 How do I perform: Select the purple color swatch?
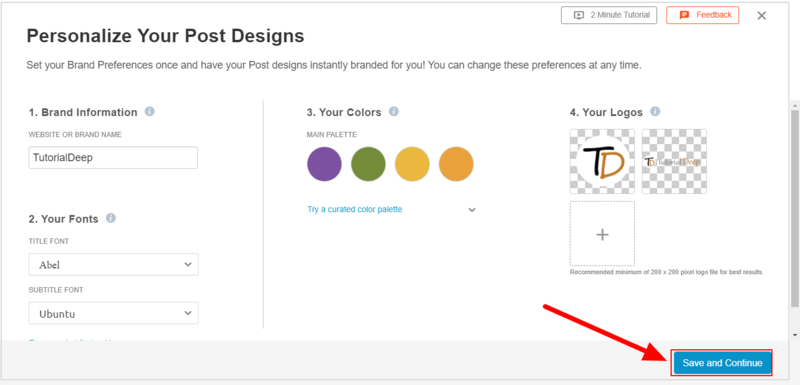click(324, 164)
